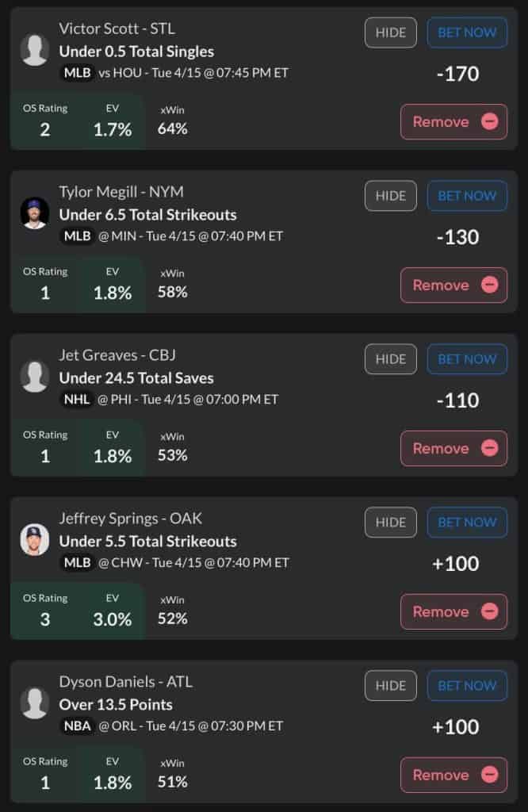Remove the Victor Scott bet
528x812 pixels.
pyautogui.click(x=453, y=122)
